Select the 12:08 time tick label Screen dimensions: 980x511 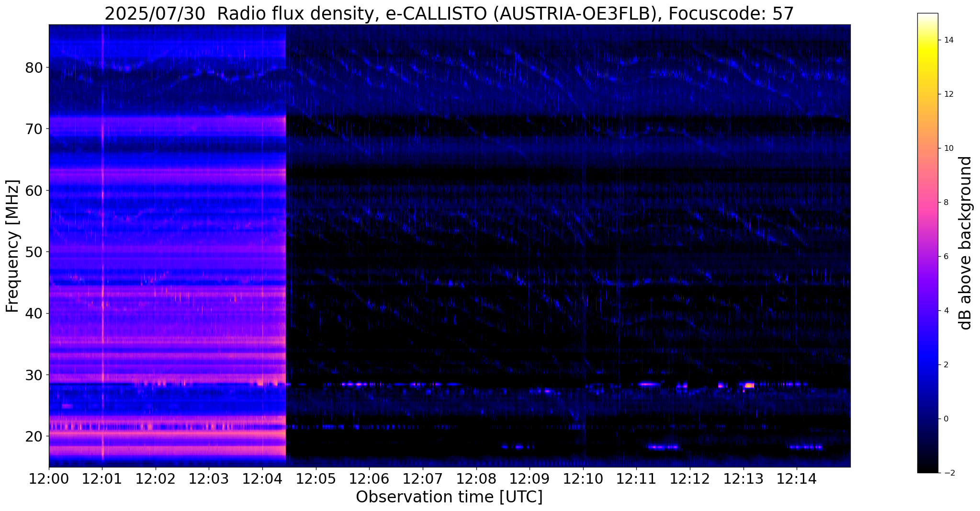(476, 479)
